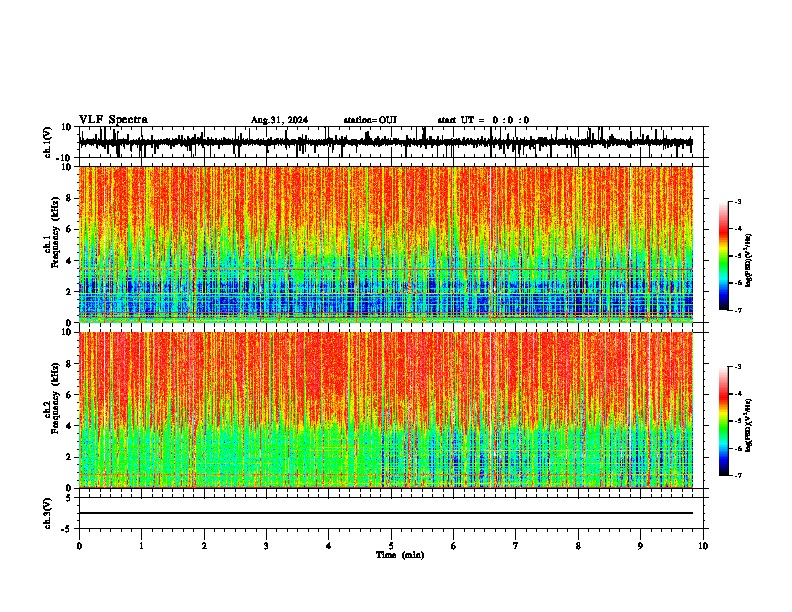The image size is (792, 612).
Task: Select the date "Aug.31, 2024" in header
Action: click(x=279, y=120)
